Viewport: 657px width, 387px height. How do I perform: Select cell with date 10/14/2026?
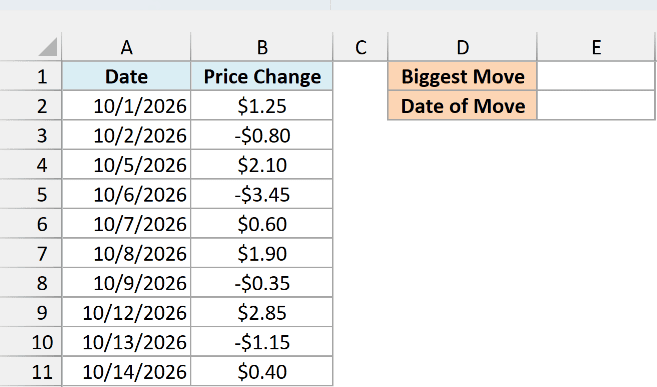pyautogui.click(x=126, y=372)
